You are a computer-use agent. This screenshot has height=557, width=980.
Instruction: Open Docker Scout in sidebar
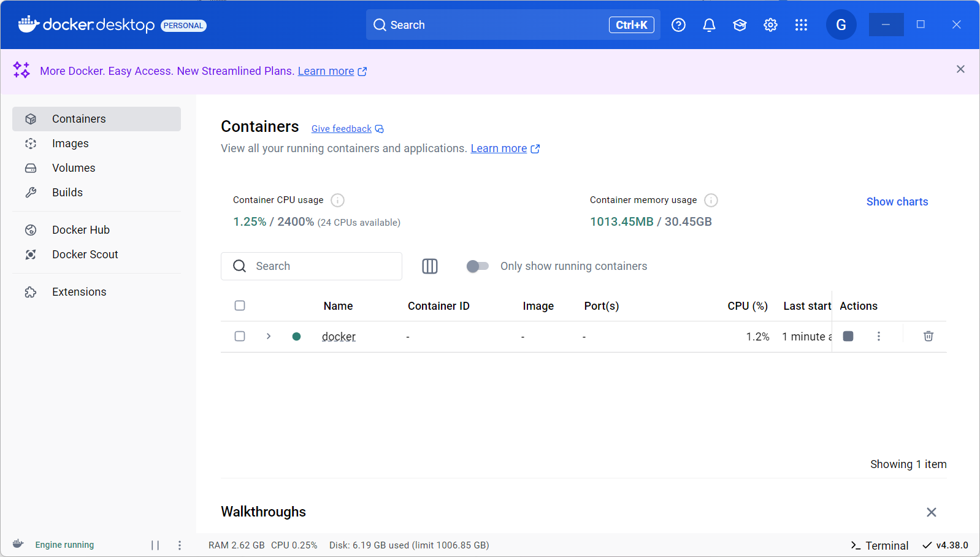(96, 255)
